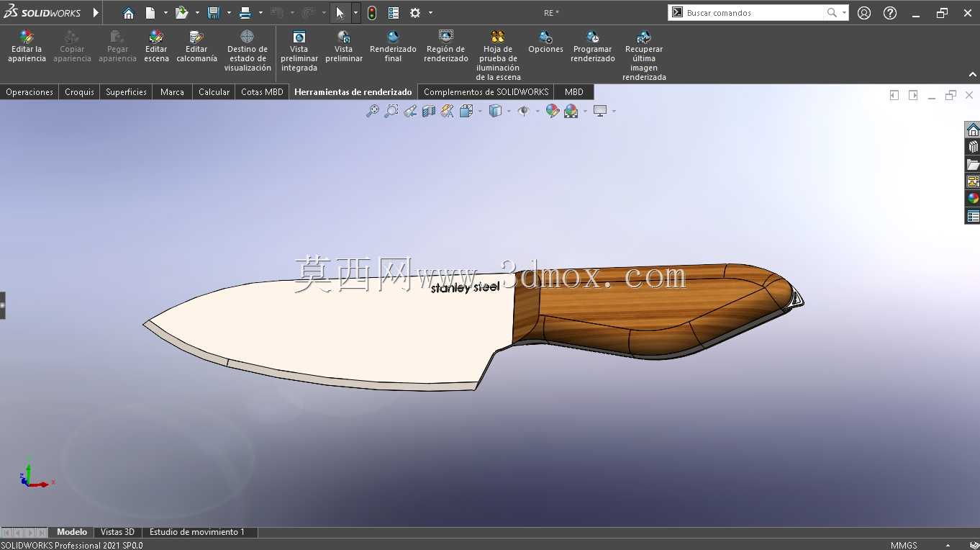This screenshot has height=550, width=980.
Task: Click Destino de estado de visualización
Action: click(248, 51)
